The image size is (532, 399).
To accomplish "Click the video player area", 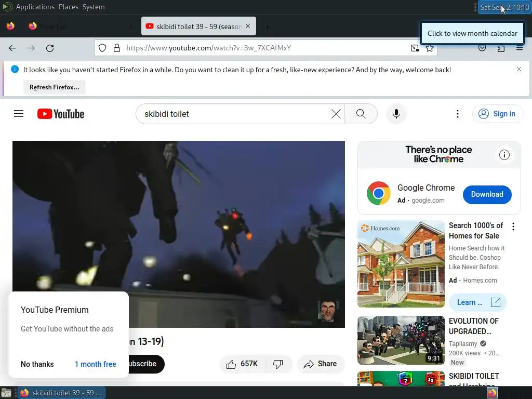I will (179, 234).
